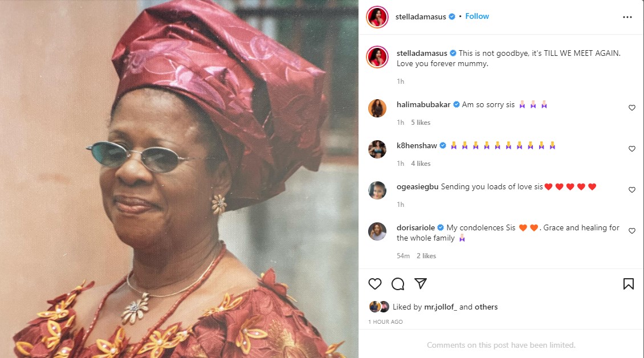Open the three-dot more options menu
Viewport: 644px width, 358px height.
tap(627, 17)
